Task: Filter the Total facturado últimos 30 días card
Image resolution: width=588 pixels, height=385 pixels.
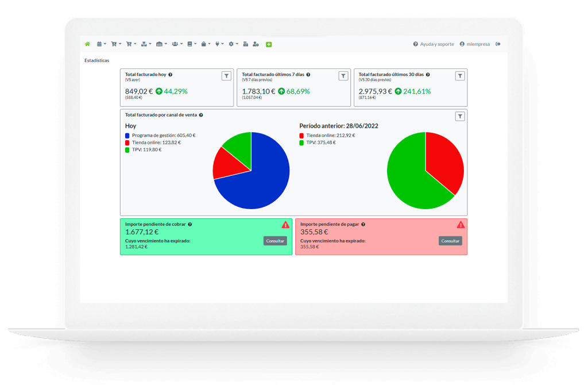Action: point(460,76)
